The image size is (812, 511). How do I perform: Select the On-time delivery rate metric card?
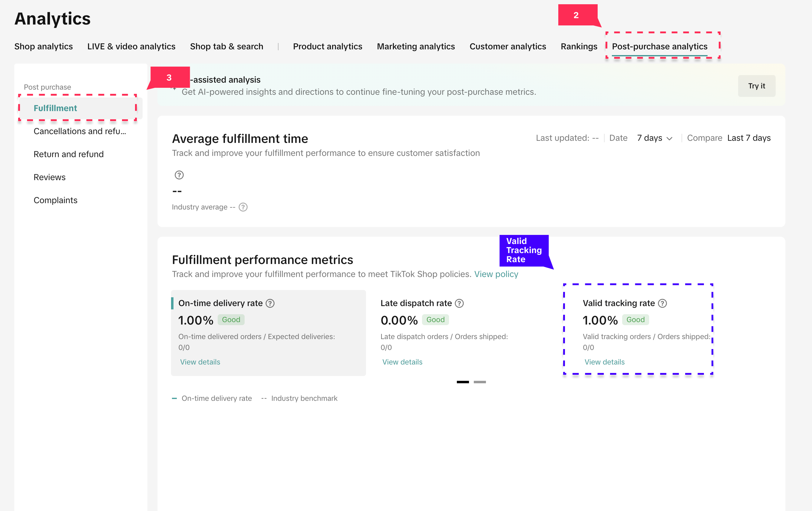coord(268,333)
